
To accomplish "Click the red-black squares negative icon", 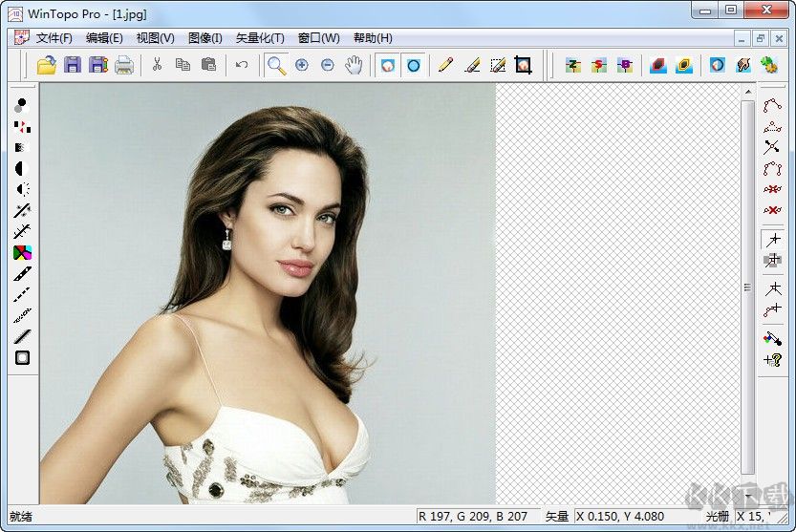I will [x=22, y=126].
